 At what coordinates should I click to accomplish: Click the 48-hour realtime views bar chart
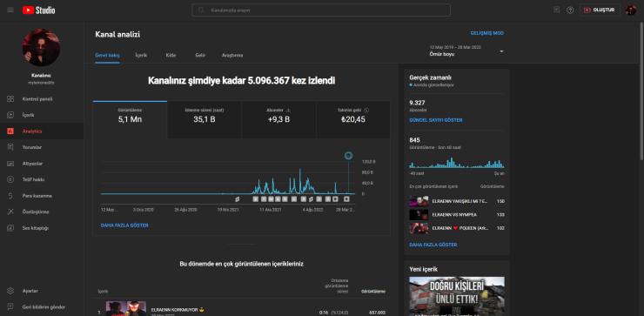pyautogui.click(x=457, y=163)
